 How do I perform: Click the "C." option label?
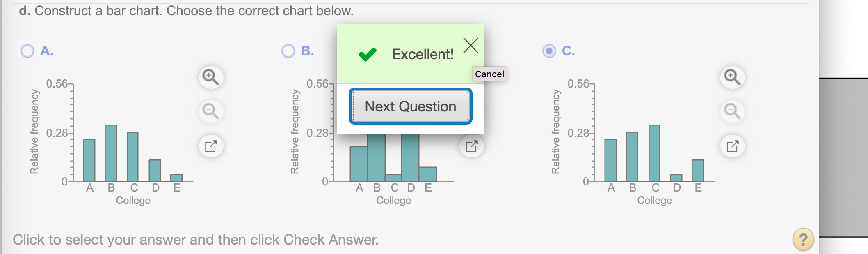(x=569, y=51)
